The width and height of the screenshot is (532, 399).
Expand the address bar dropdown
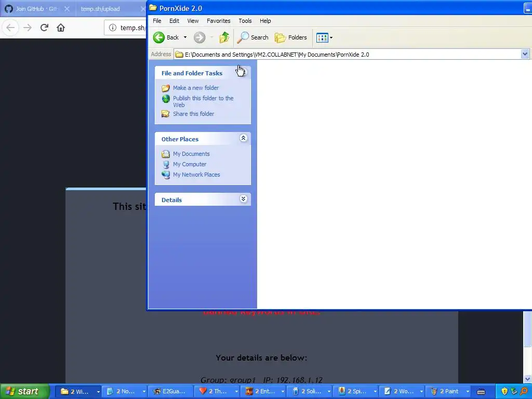point(525,54)
